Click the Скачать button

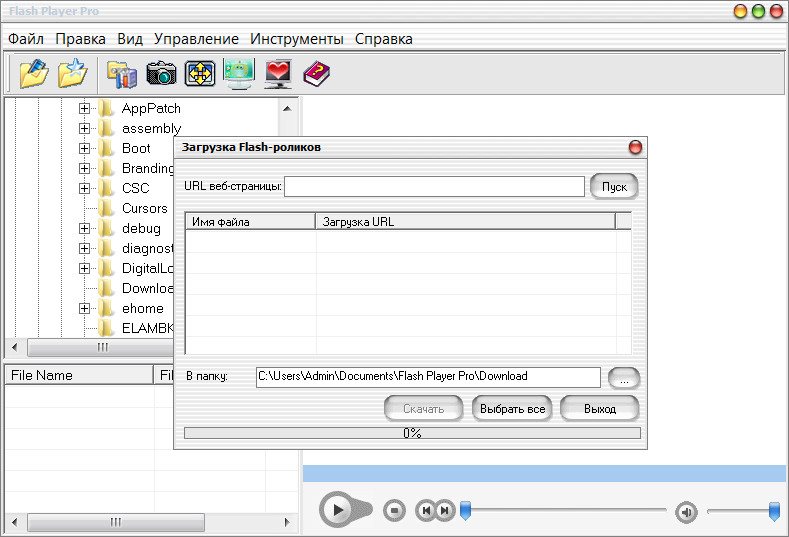click(x=423, y=409)
